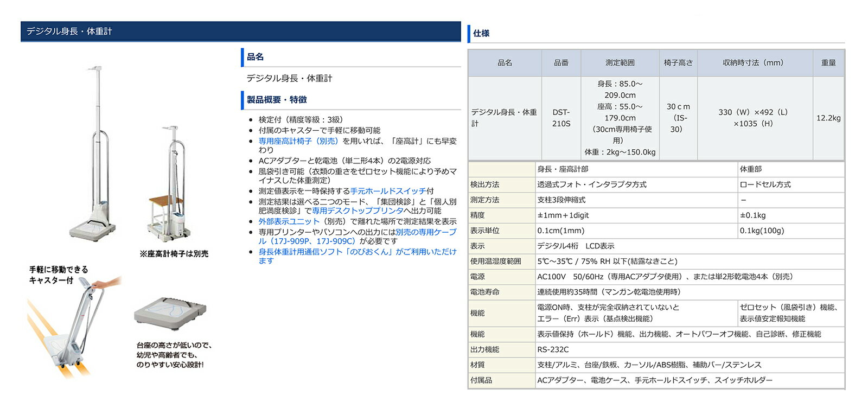
Task: Select the scale photo with wooden seat chair
Action: point(169,184)
